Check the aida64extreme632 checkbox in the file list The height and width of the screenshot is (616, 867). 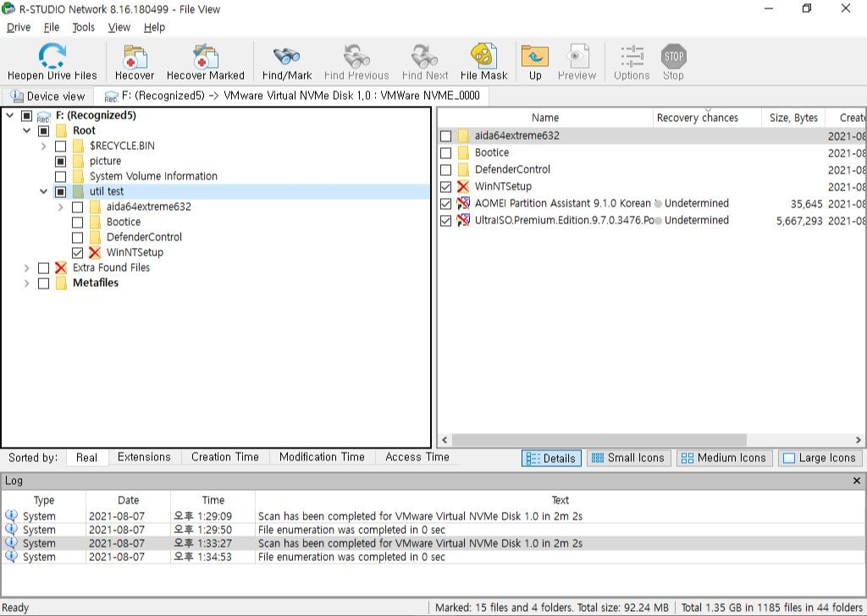[445, 136]
